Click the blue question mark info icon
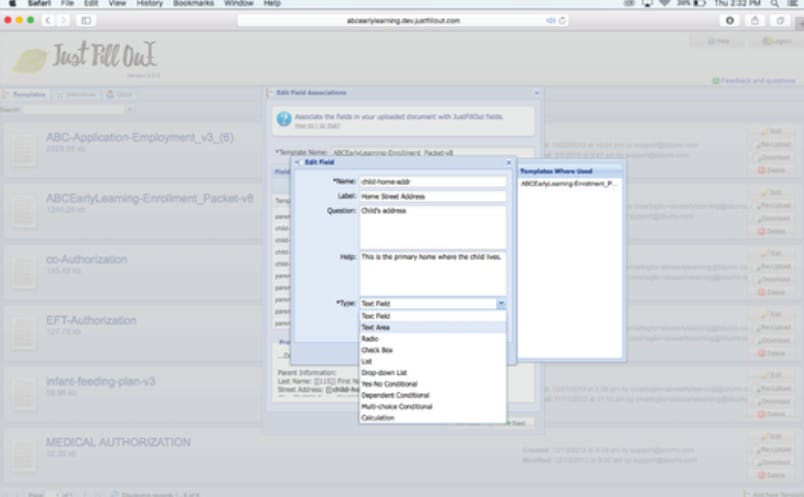The width and height of the screenshot is (804, 497). tap(284, 119)
